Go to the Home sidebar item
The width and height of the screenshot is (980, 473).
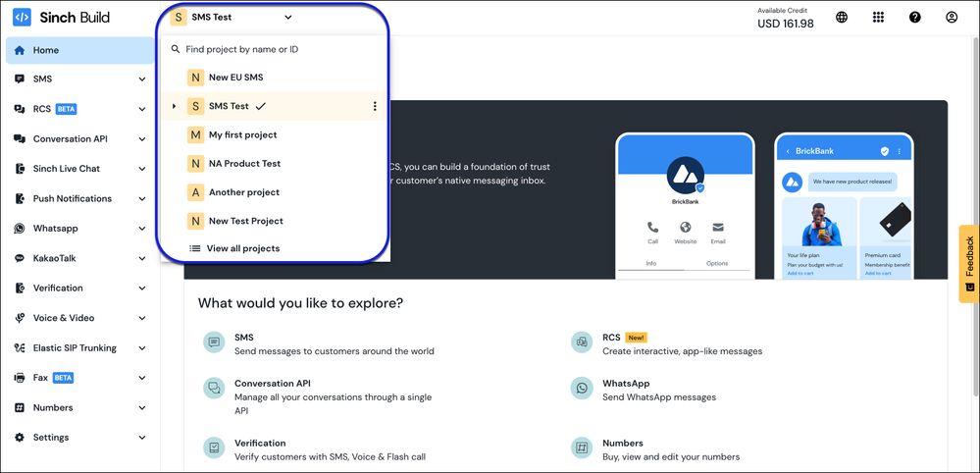[x=80, y=50]
